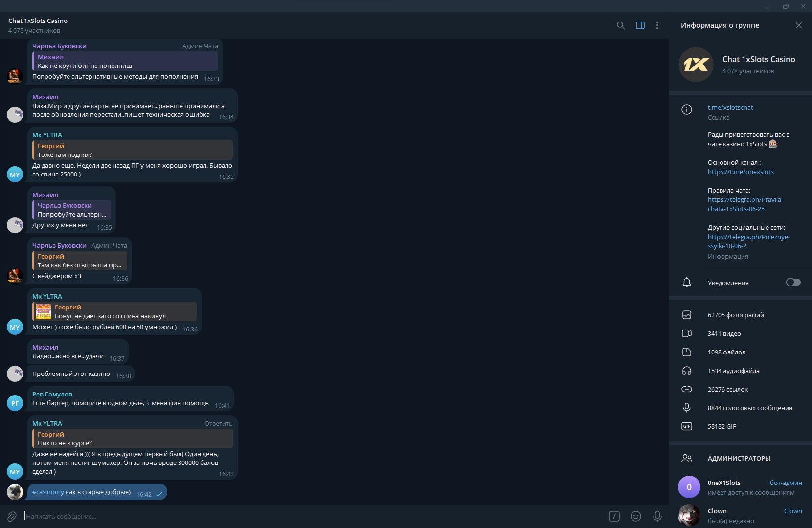Click the info circle icon

[687, 110]
